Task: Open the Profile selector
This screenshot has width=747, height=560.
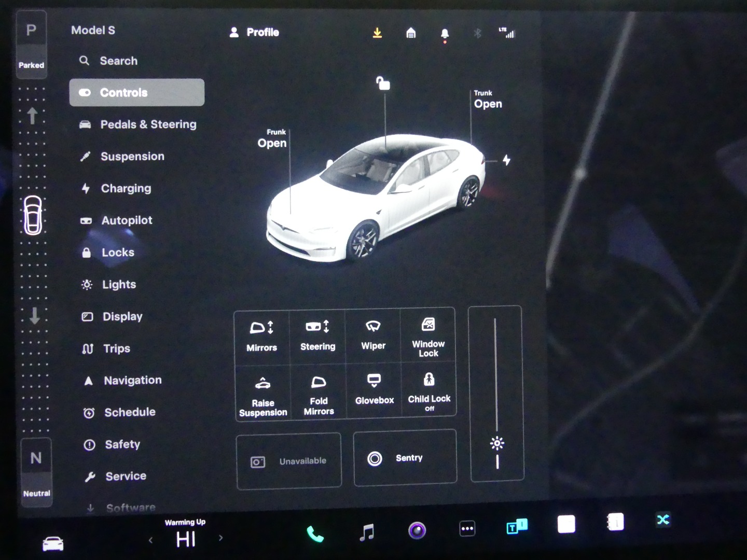Action: [x=255, y=33]
